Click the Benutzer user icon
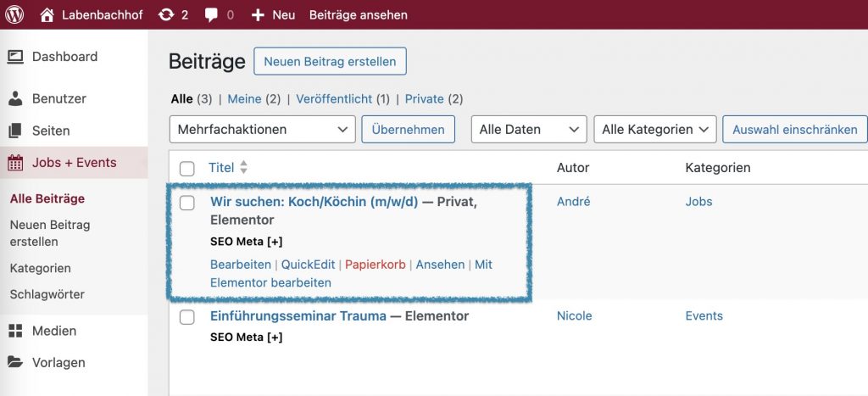Viewport: 868px width, 396px height. coord(15,98)
